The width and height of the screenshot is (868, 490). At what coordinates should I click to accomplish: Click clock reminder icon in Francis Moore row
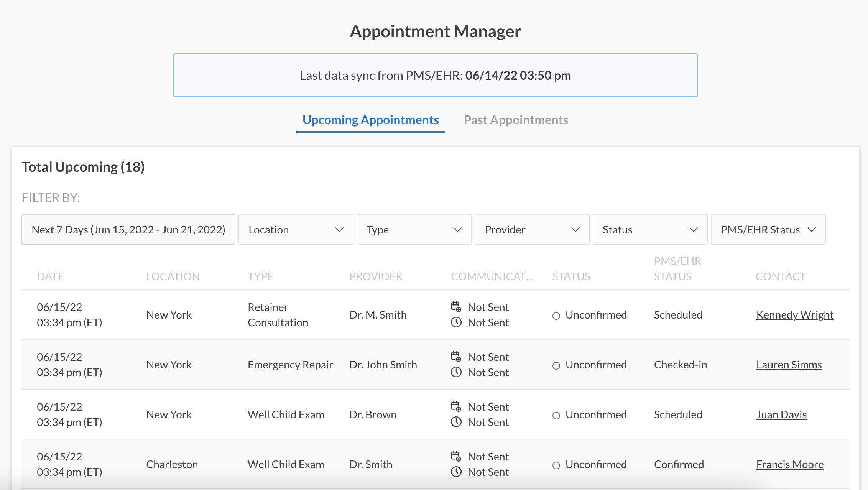coord(456,472)
